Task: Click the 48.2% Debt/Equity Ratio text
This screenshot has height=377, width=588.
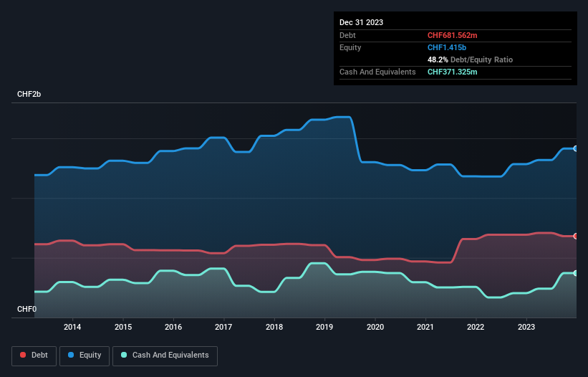Action: pyautogui.click(x=470, y=59)
